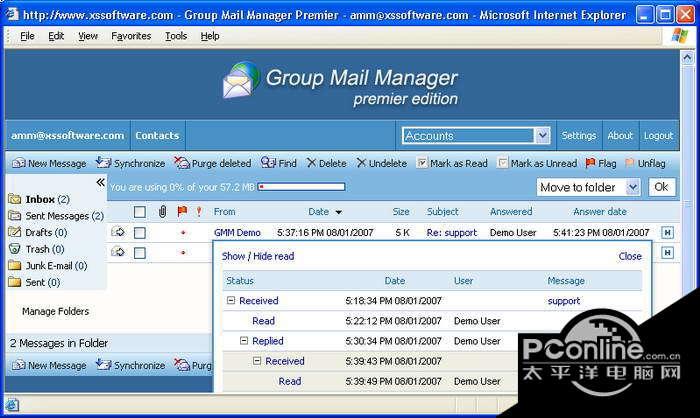The image size is (700, 418).
Task: Click Show / Hide read link
Action: tap(258, 256)
